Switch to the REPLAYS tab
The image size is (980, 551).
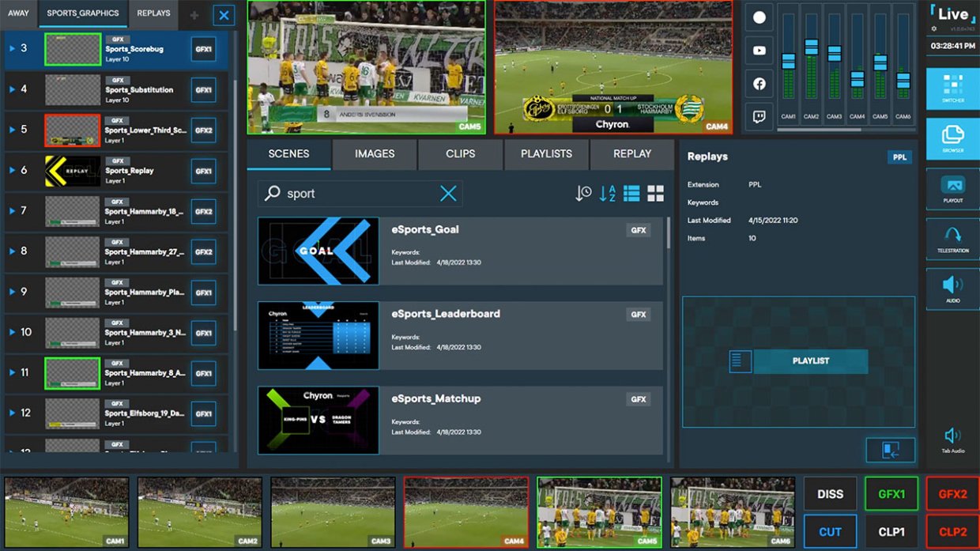pos(153,13)
